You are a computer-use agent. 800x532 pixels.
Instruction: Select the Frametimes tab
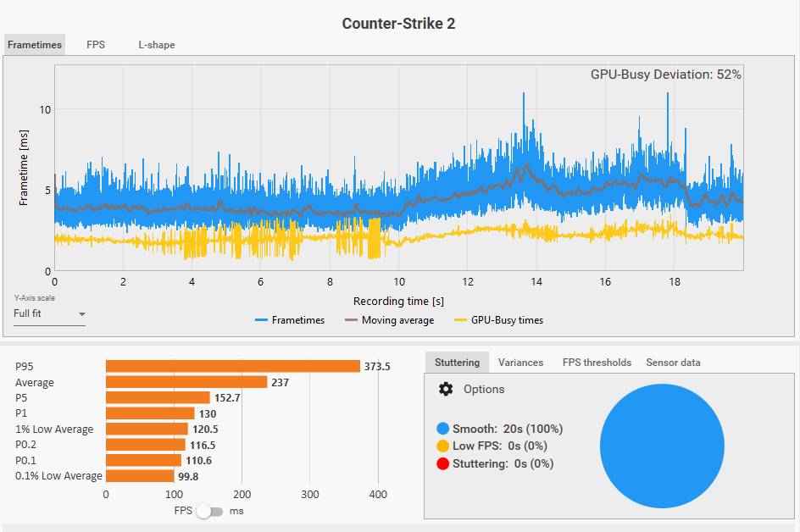click(35, 45)
